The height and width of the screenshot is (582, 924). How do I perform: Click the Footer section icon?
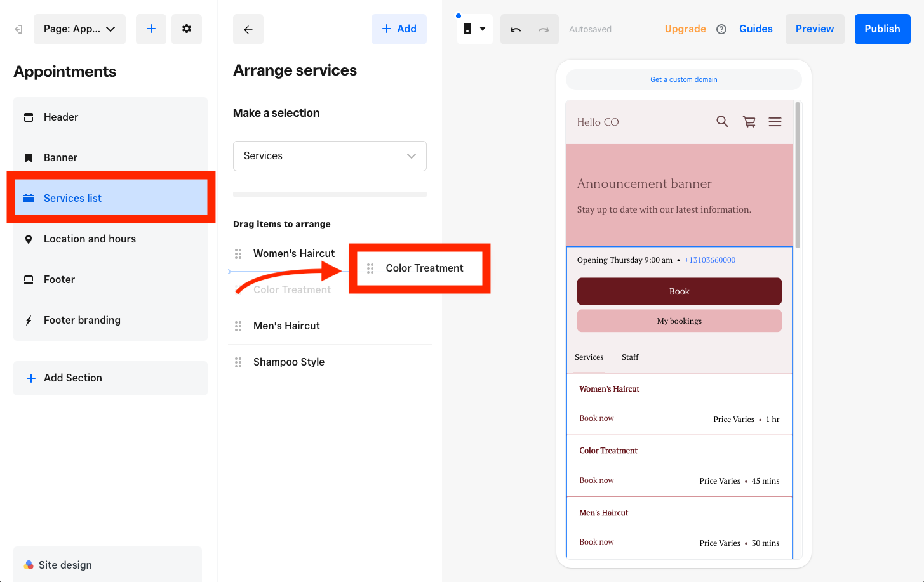click(x=29, y=280)
